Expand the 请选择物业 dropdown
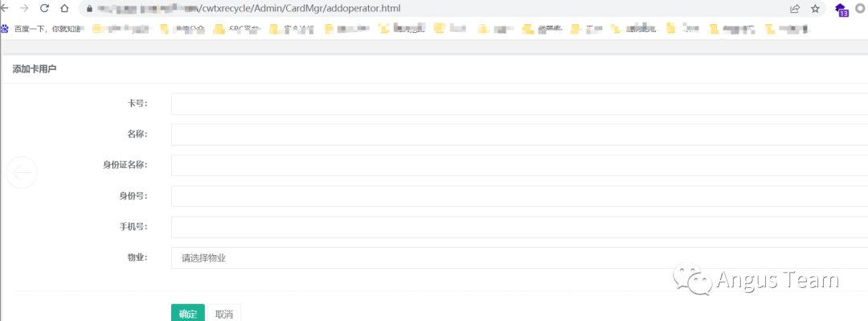Screen dimensions: 868x321 [519, 257]
